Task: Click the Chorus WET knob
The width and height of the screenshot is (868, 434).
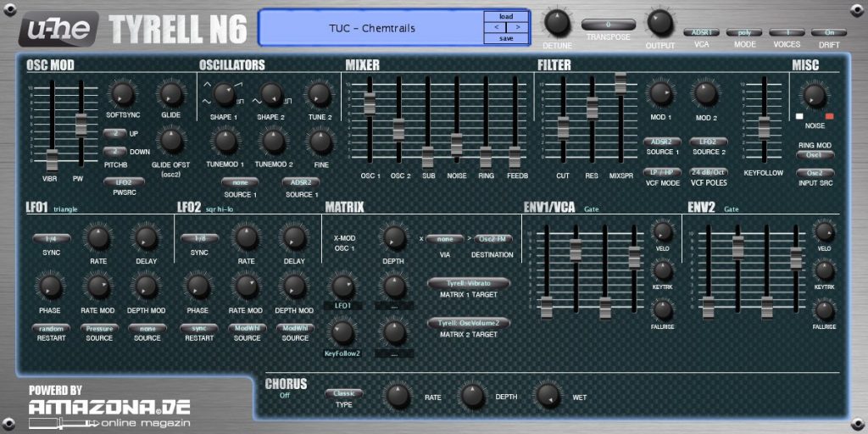Action: [547, 397]
